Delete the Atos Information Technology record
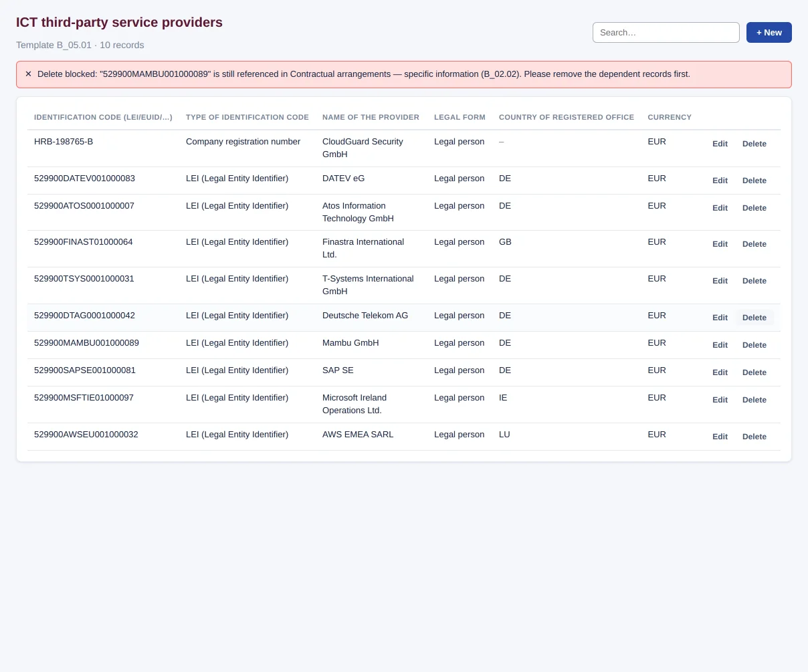Screen dimensions: 808x672 (754, 208)
